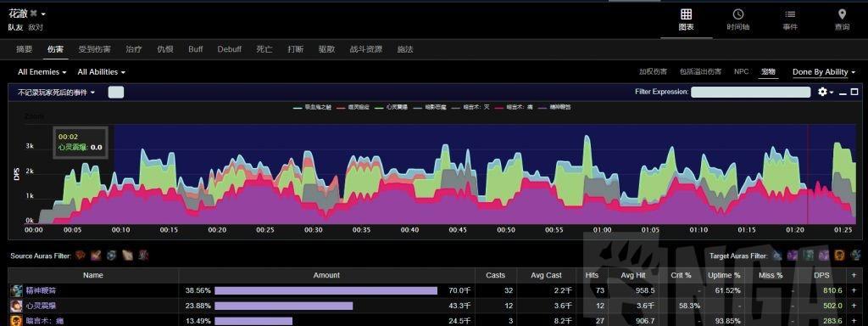
Task: Click the 精神鞭笞 spell icon in the table
Action: (17, 290)
